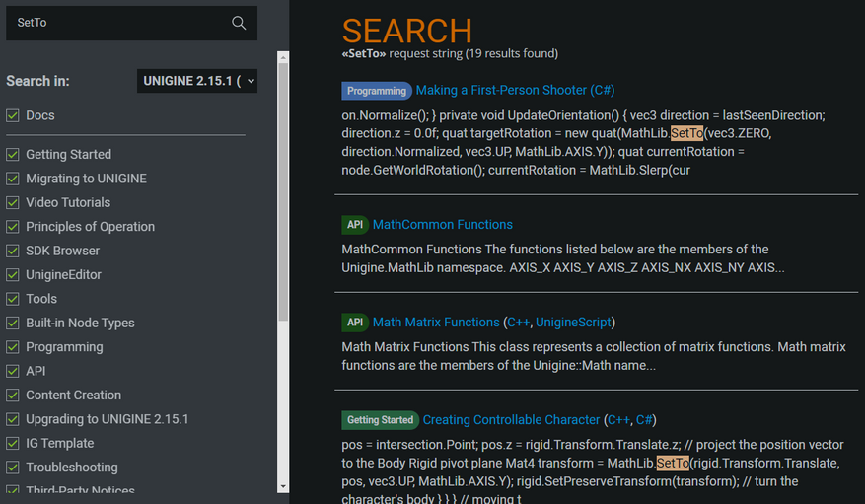Click highlighted SetTo in Controllable Character snippet
This screenshot has height=504, width=865.
673,464
